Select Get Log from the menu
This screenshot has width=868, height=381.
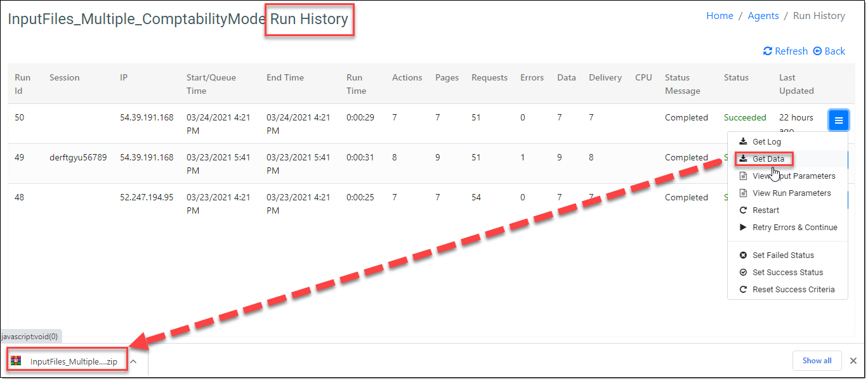[766, 142]
